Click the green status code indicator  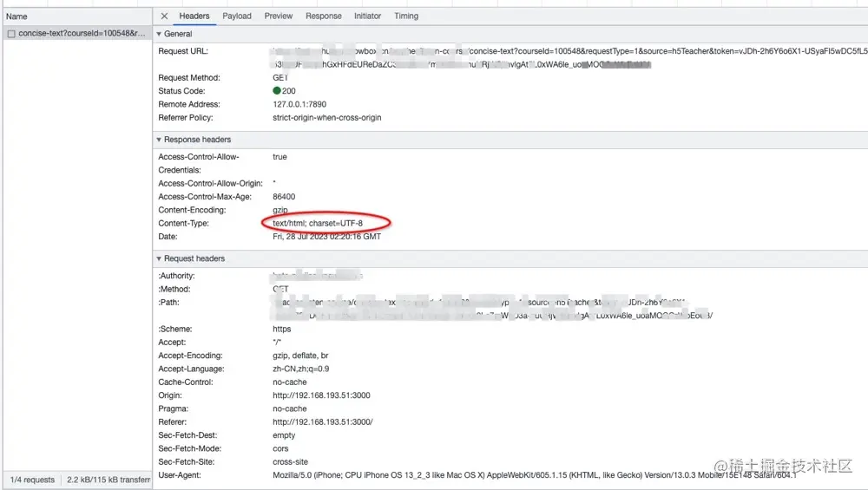pos(277,91)
